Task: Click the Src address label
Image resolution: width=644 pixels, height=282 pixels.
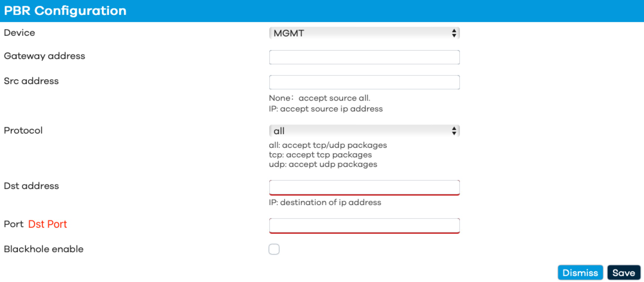Action: [x=31, y=81]
